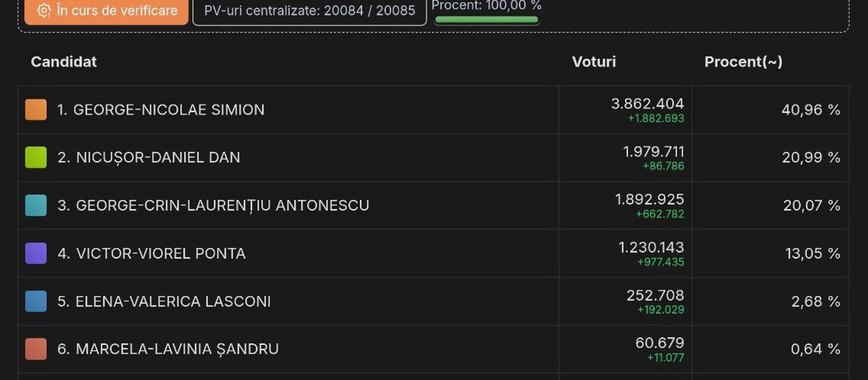Screen dimensions: 868x380
Task: Click Nicușor-Daniel Dan's green color swatch
Action: [x=36, y=157]
